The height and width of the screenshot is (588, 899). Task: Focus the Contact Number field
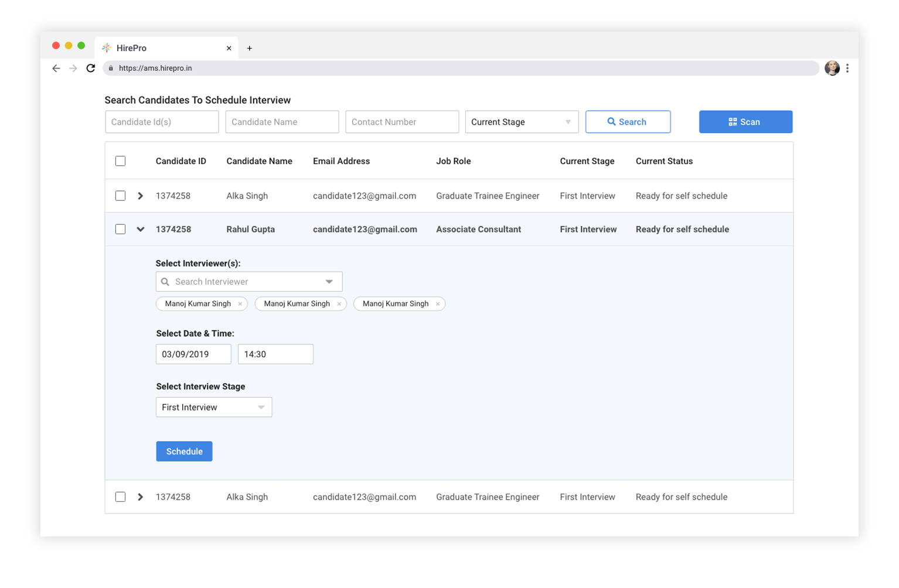[402, 122]
